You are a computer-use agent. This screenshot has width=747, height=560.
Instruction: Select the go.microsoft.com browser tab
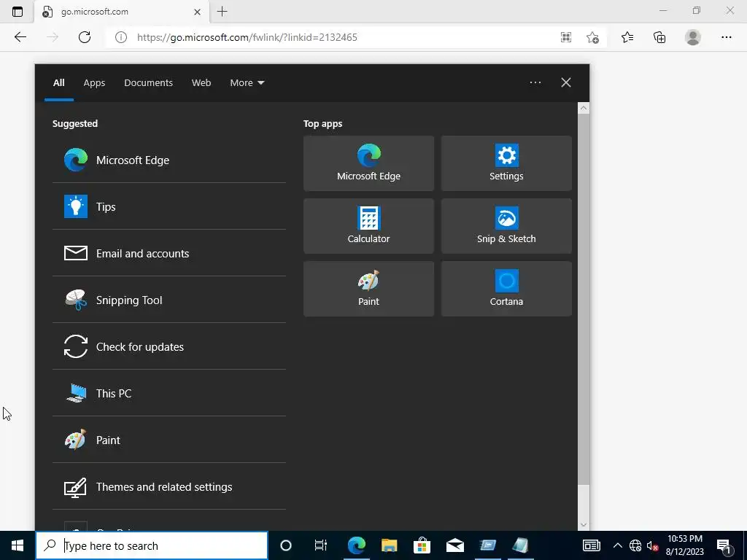point(122,12)
